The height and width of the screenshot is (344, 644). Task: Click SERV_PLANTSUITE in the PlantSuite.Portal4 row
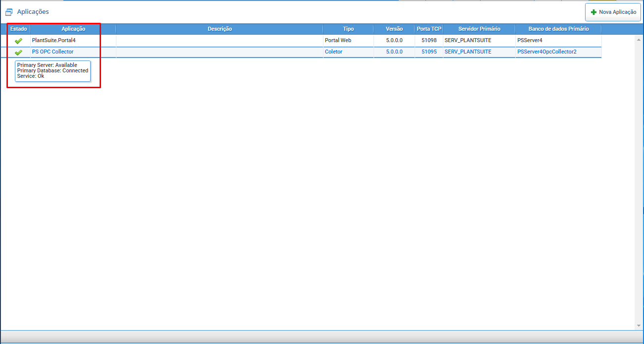pyautogui.click(x=468, y=40)
